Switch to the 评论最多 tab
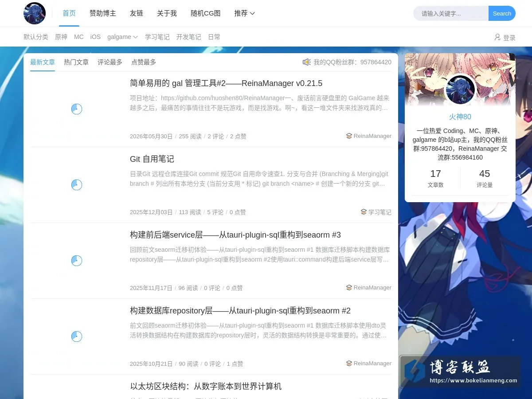The image size is (532, 399). [x=110, y=62]
